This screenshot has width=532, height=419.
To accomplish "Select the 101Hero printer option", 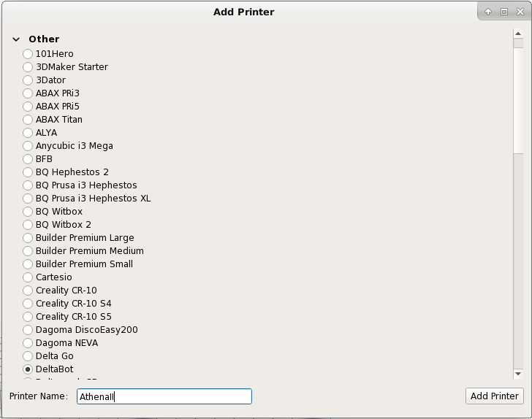I will (28, 54).
